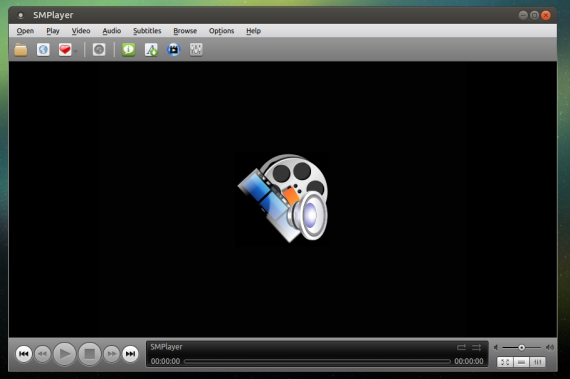Click the Stop button
This screenshot has height=379, width=570.
click(90, 354)
